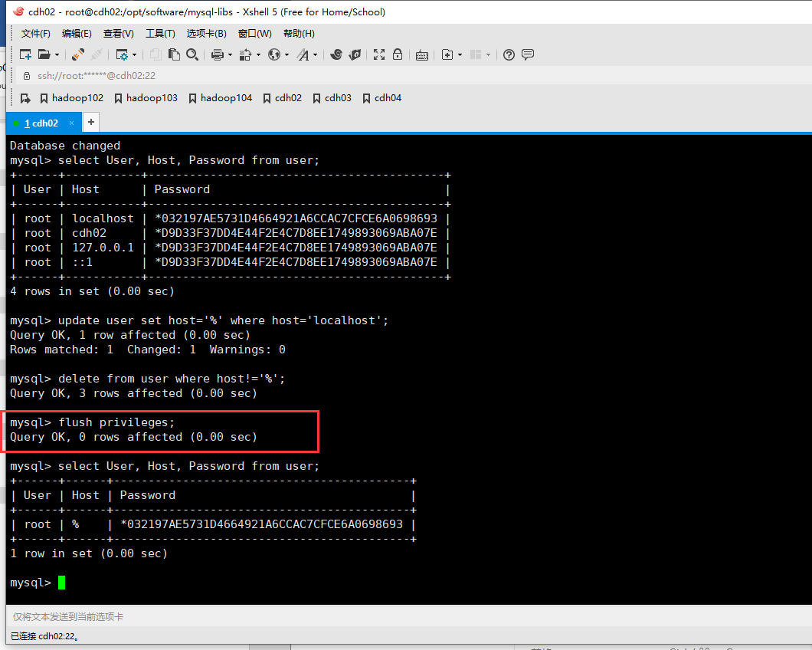This screenshot has height=650, width=812.
Task: Click 'flush privileges;' command text
Action: coord(116,422)
